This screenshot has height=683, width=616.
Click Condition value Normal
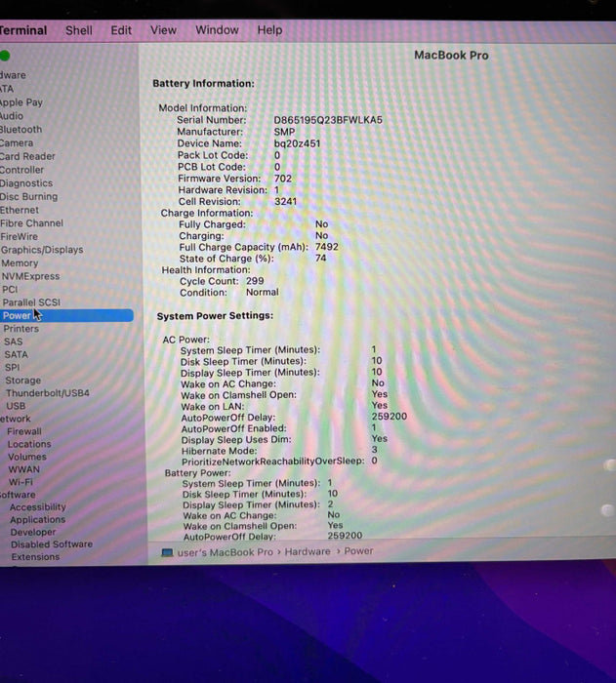[262, 292]
